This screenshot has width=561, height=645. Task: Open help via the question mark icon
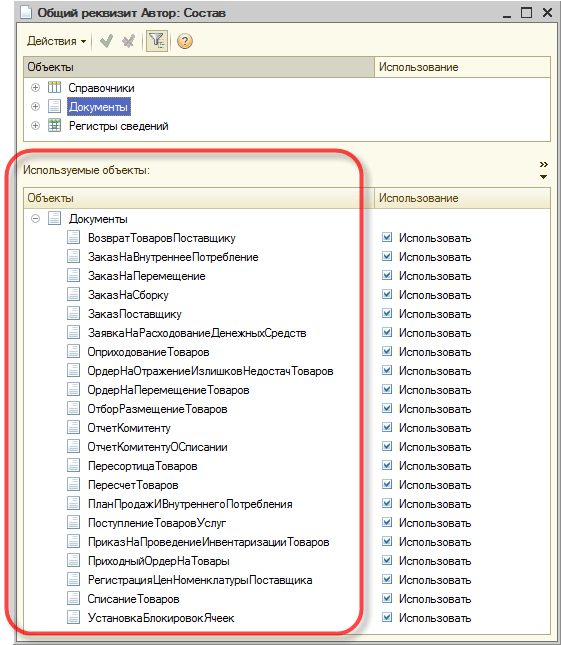[x=185, y=41]
